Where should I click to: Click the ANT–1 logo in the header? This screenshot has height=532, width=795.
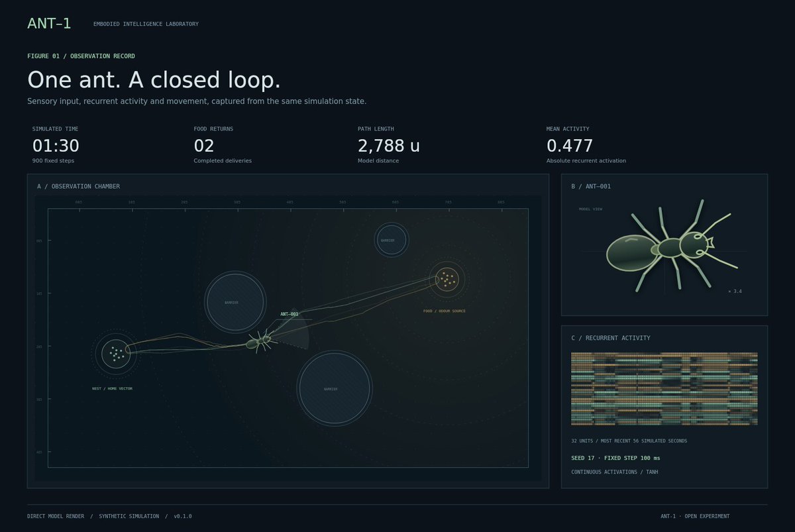[x=49, y=24]
